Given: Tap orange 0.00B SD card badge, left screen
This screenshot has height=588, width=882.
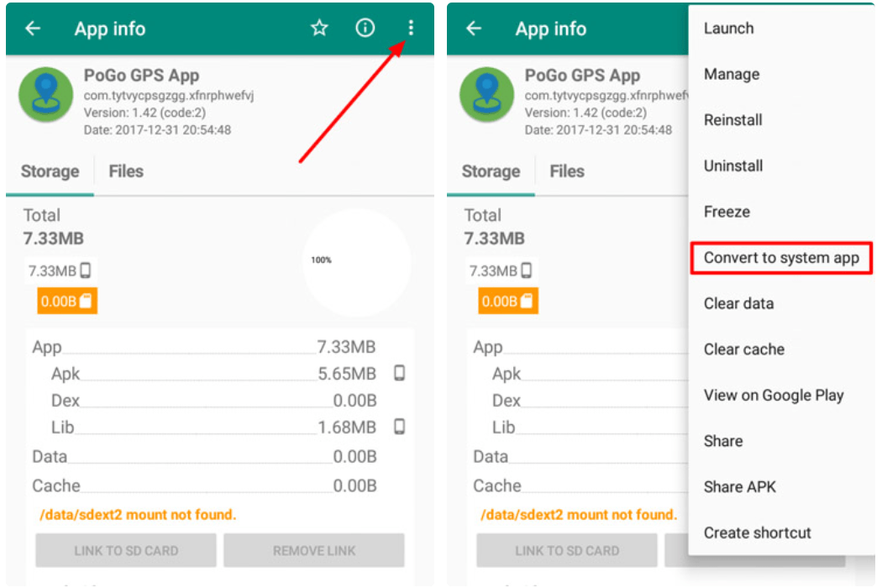Looking at the screenshot, I should [x=67, y=301].
